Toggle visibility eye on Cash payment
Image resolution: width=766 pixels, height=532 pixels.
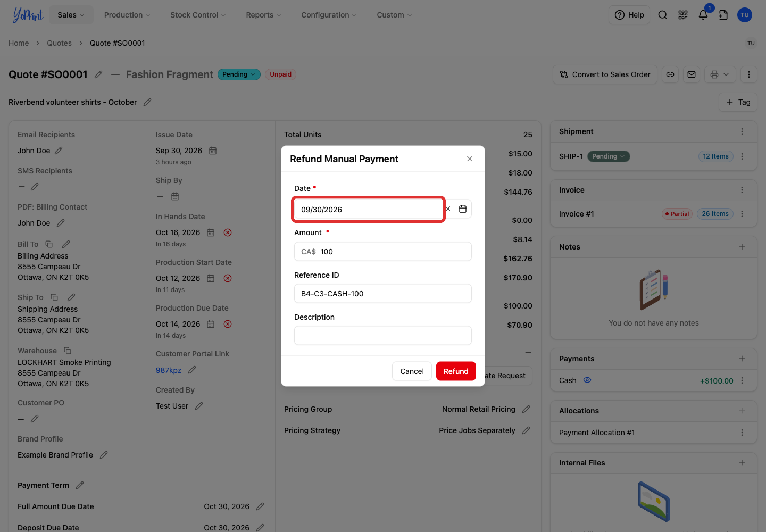coord(587,380)
